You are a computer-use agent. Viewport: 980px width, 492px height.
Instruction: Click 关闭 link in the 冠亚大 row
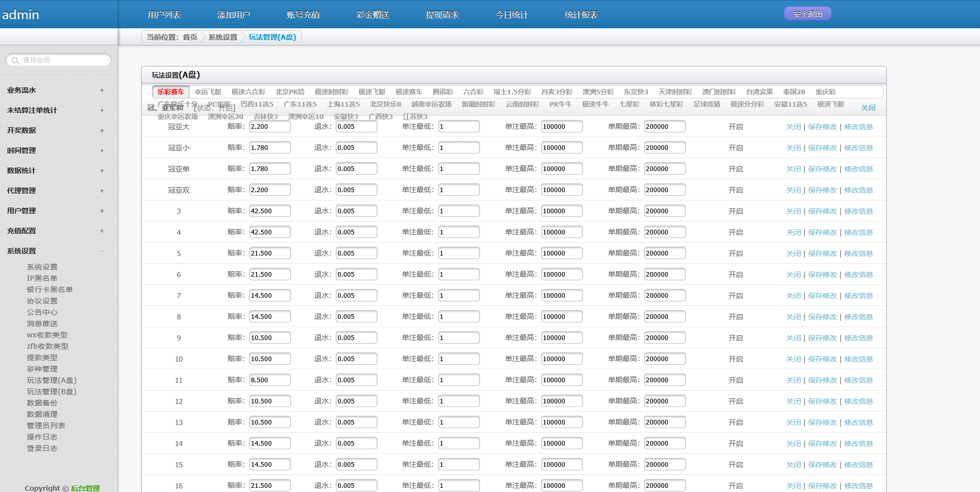pos(794,127)
